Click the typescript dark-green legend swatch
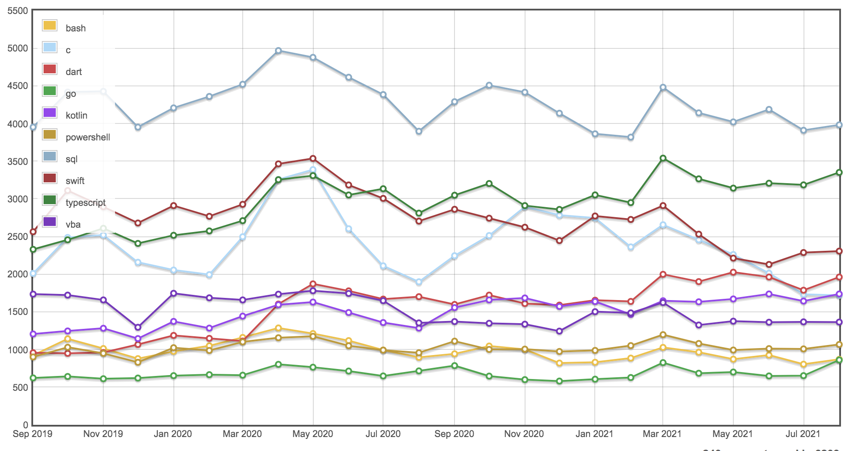 click(x=50, y=200)
